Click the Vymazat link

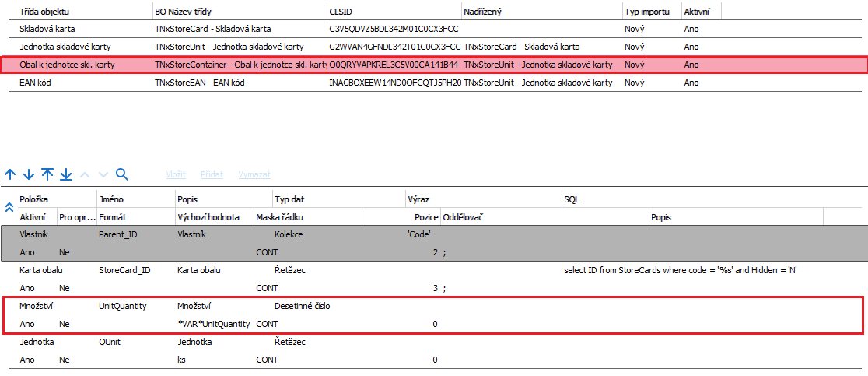tap(254, 175)
